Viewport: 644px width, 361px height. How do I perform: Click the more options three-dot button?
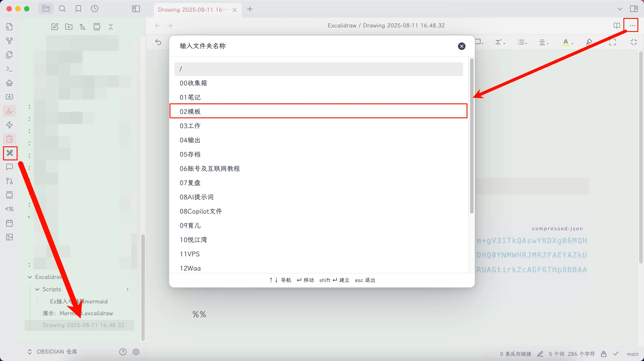(632, 25)
